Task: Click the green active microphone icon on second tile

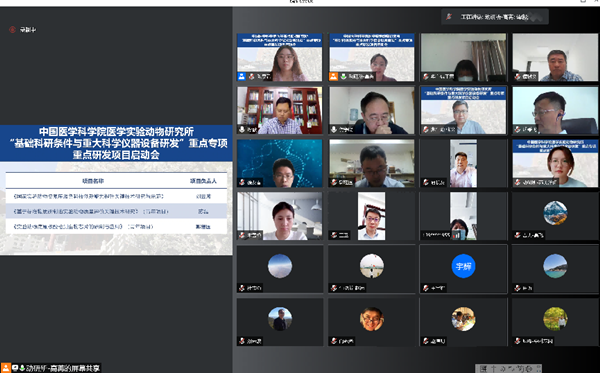Action: pos(343,77)
